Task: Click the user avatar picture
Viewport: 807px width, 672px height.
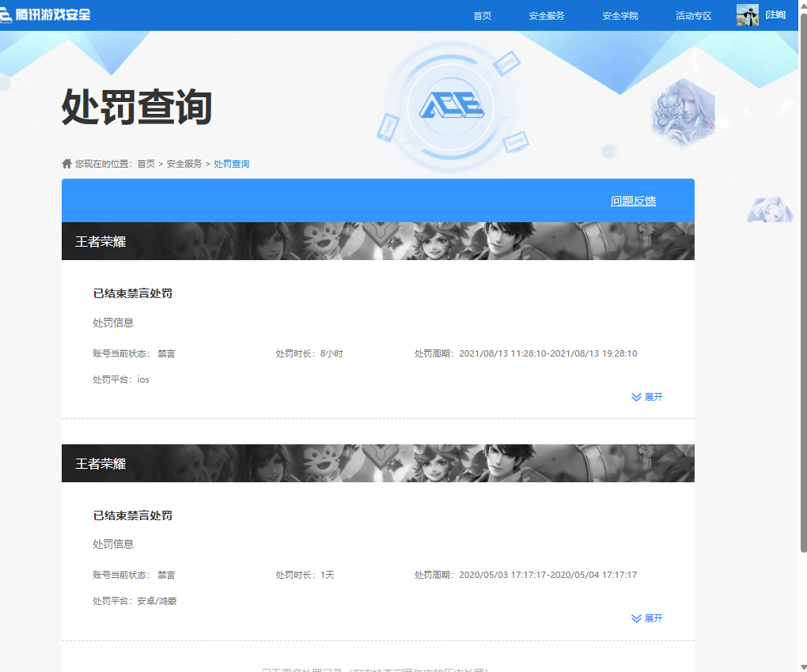Action: (x=748, y=15)
